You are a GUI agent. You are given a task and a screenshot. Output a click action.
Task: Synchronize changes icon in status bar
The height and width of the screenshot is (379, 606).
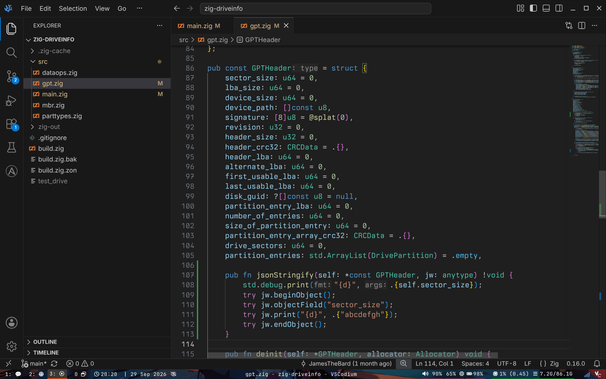54,364
